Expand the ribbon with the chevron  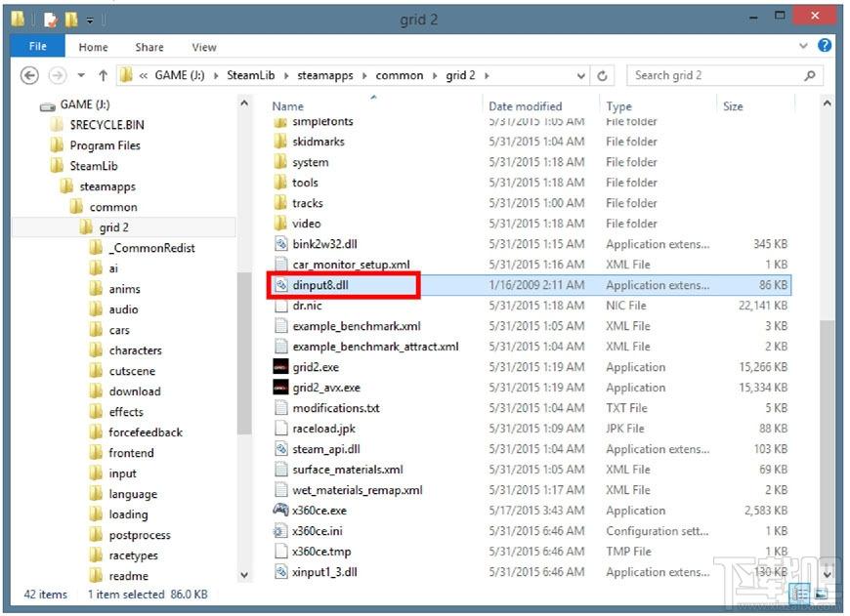point(803,46)
